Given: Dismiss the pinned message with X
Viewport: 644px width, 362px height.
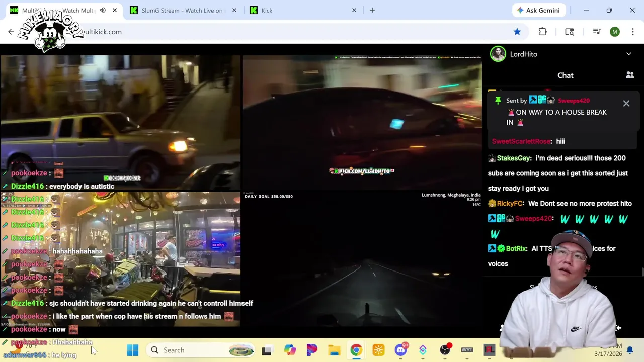Looking at the screenshot, I should tap(626, 104).
